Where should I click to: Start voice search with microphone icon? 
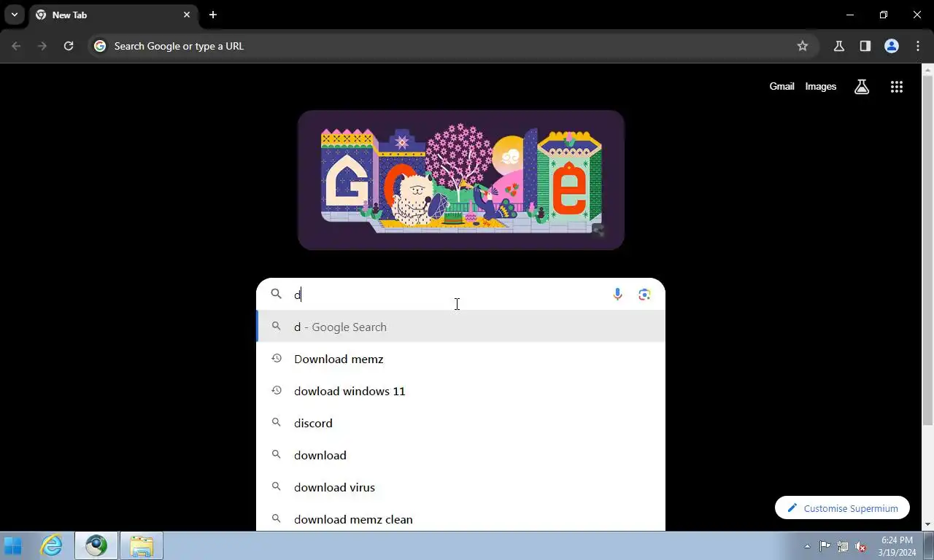pos(617,295)
